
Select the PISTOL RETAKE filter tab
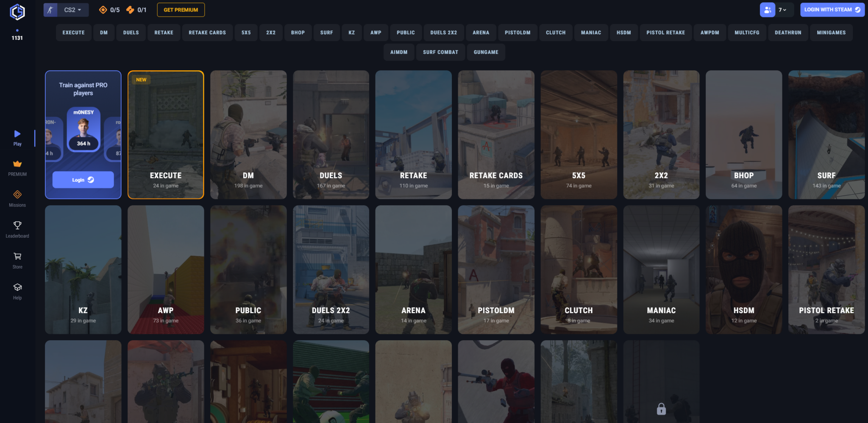click(665, 33)
